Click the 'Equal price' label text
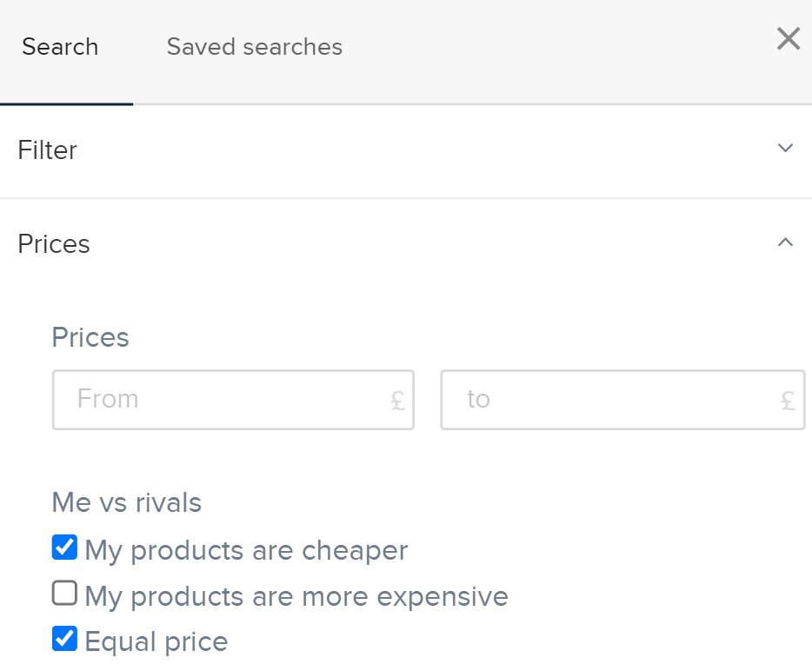 click(156, 641)
